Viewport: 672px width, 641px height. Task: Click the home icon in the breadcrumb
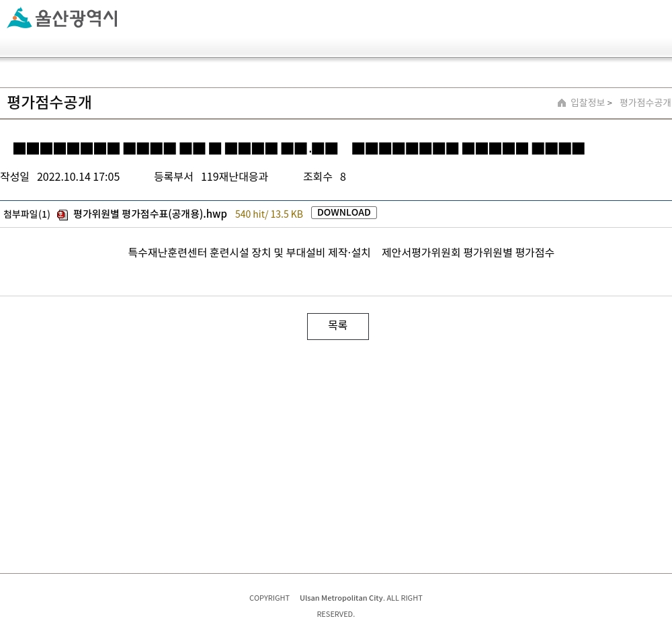coord(561,103)
